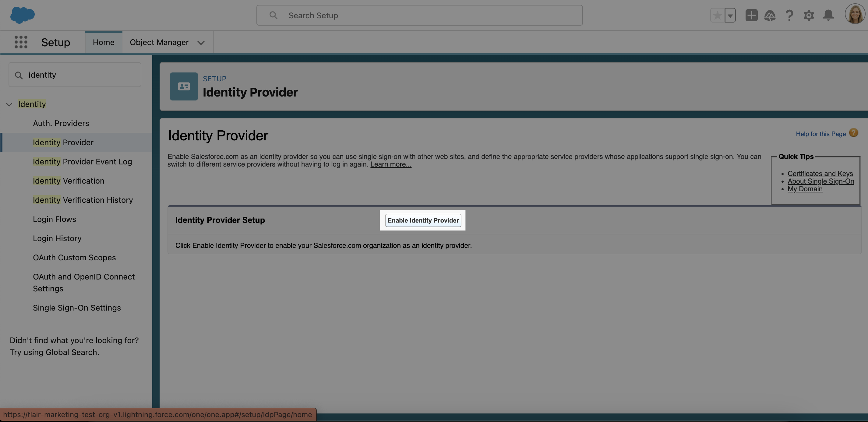
Task: Open the Certificates and Keys link
Action: click(x=820, y=174)
